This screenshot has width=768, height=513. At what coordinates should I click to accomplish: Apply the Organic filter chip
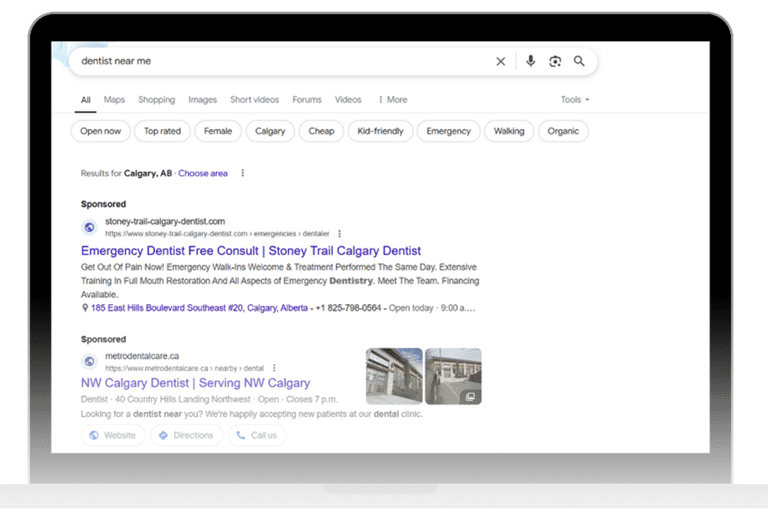pyautogui.click(x=563, y=131)
